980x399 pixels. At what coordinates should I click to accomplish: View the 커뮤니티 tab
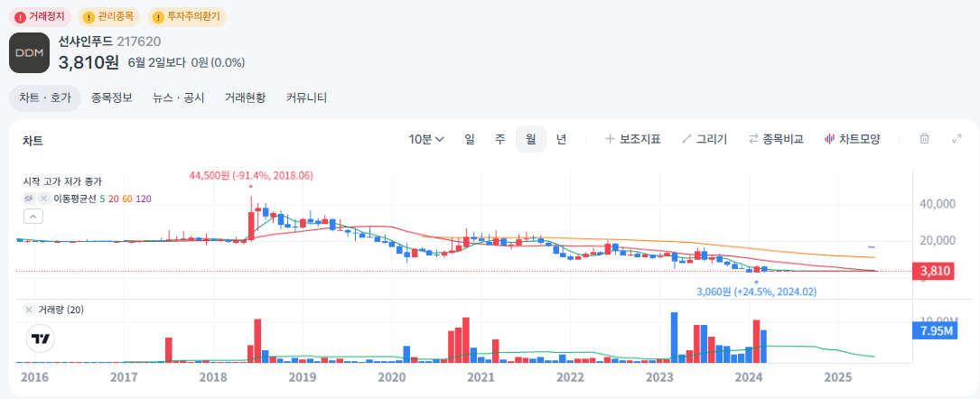tap(306, 98)
